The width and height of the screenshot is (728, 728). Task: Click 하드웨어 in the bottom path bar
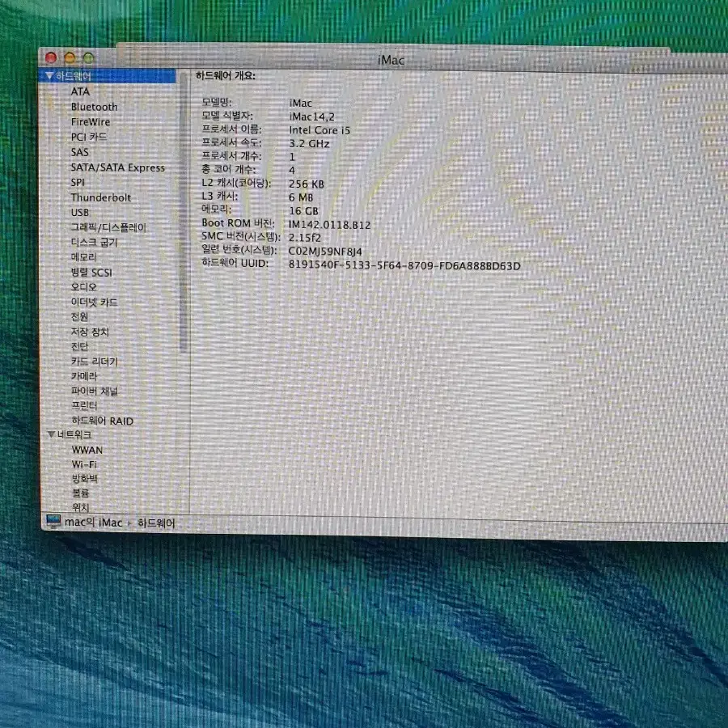156,523
